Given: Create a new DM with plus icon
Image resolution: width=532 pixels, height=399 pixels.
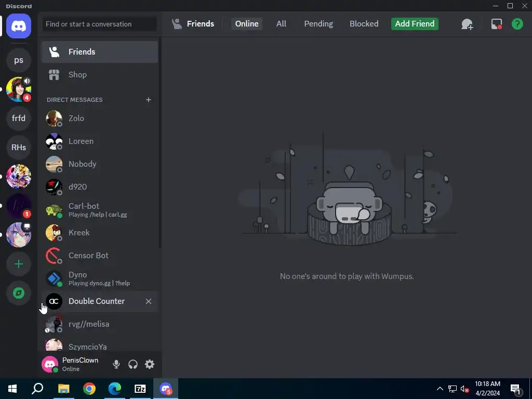Looking at the screenshot, I should point(148,100).
